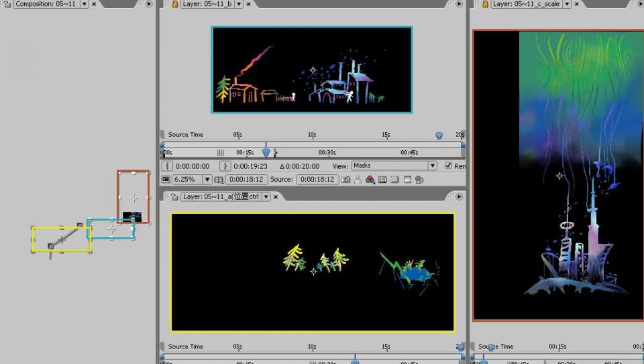Click the Set Out Point brace button

[x=226, y=166]
